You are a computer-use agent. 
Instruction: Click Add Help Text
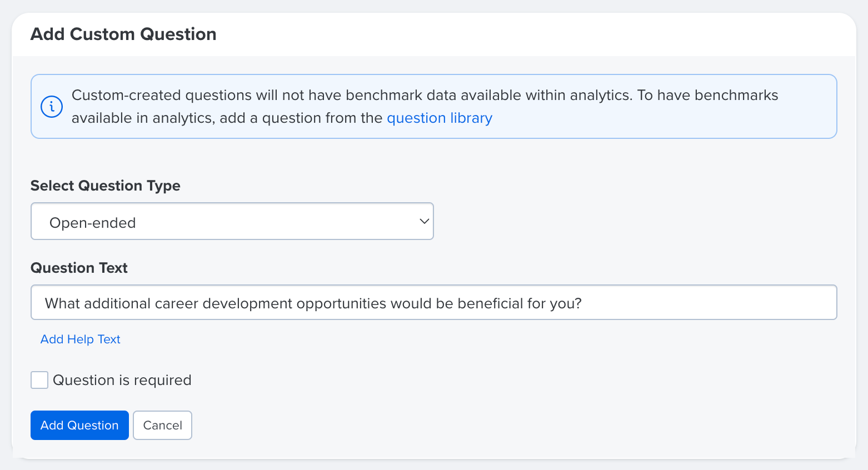(80, 339)
